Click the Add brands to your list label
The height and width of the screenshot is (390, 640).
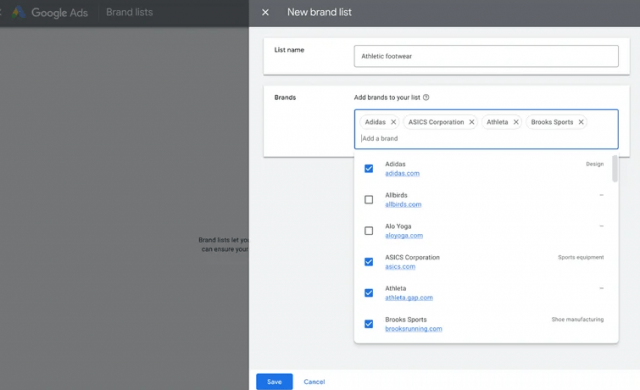click(x=387, y=98)
